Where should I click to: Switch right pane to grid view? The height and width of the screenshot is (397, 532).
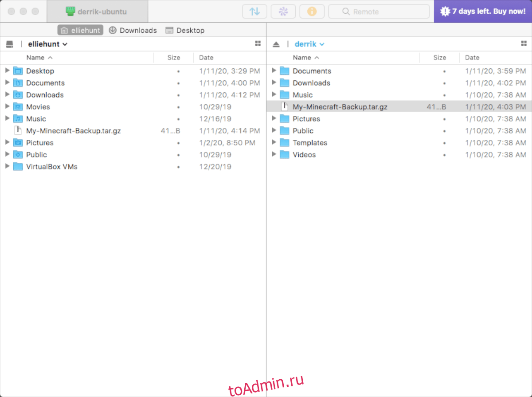[x=524, y=43]
